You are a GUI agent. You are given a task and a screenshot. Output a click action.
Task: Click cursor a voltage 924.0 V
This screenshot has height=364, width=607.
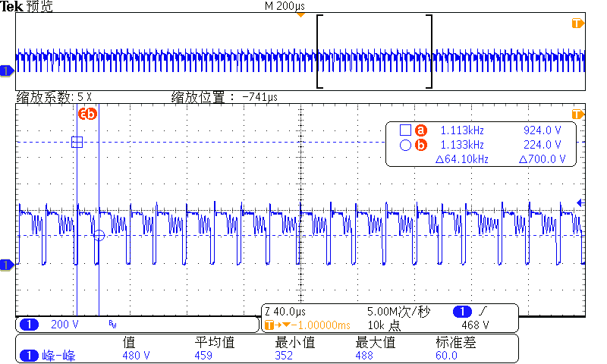point(543,130)
